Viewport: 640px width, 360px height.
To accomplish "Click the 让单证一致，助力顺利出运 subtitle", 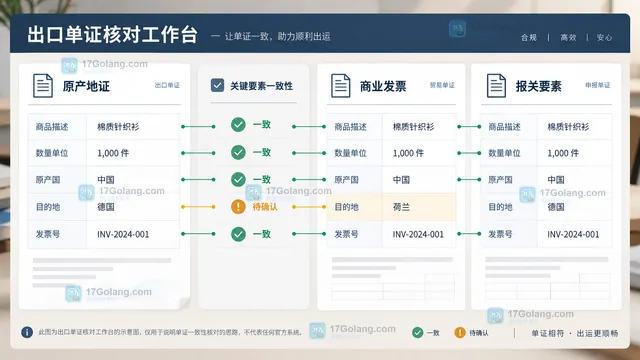I will [278, 36].
